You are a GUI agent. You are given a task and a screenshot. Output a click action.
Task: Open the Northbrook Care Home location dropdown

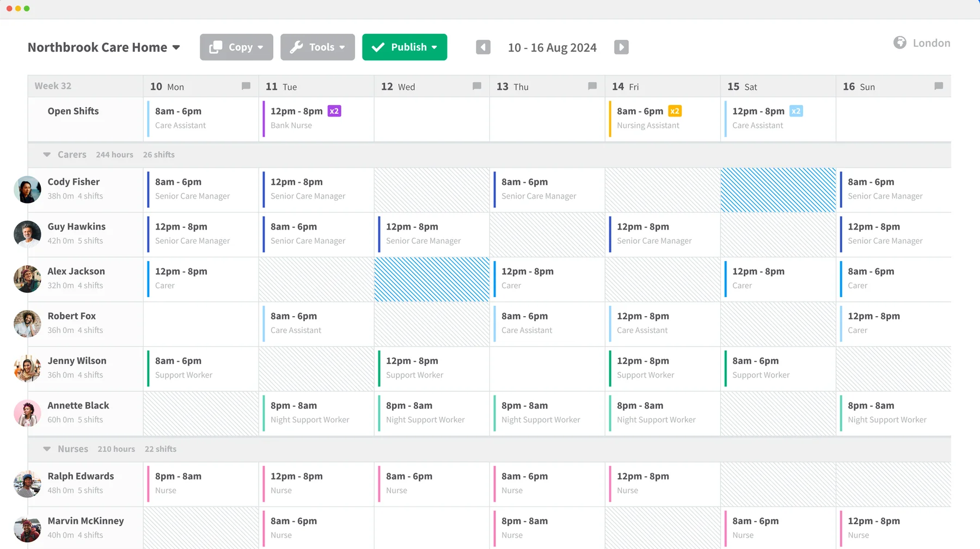click(x=104, y=47)
